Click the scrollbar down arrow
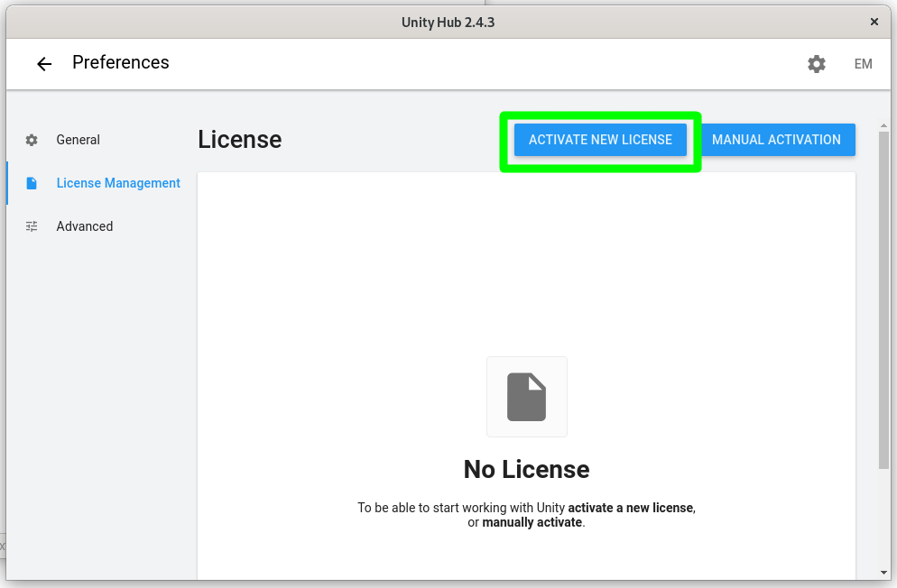Screen dimensions: 897x588 tap(883, 572)
